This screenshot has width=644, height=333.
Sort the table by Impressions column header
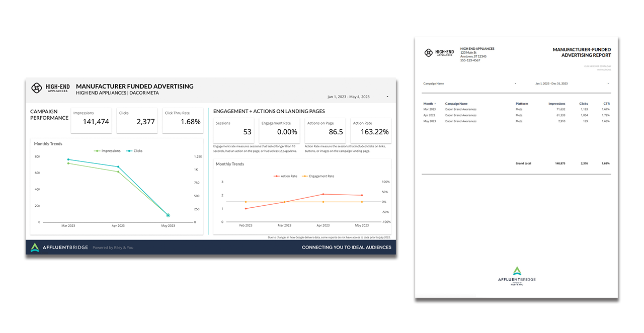(556, 104)
